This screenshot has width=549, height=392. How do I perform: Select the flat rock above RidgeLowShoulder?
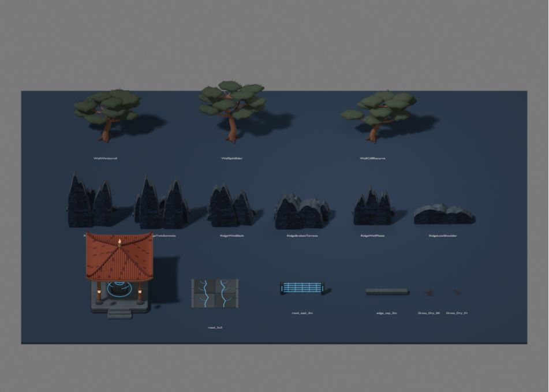[445, 214]
